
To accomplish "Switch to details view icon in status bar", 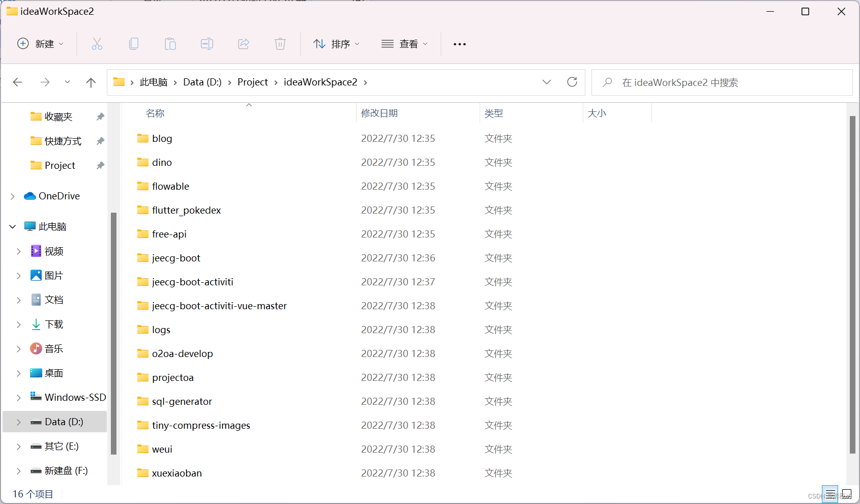I will 830,493.
